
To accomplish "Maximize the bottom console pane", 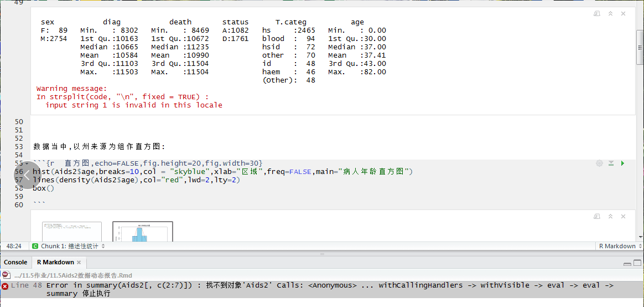I will (x=637, y=263).
